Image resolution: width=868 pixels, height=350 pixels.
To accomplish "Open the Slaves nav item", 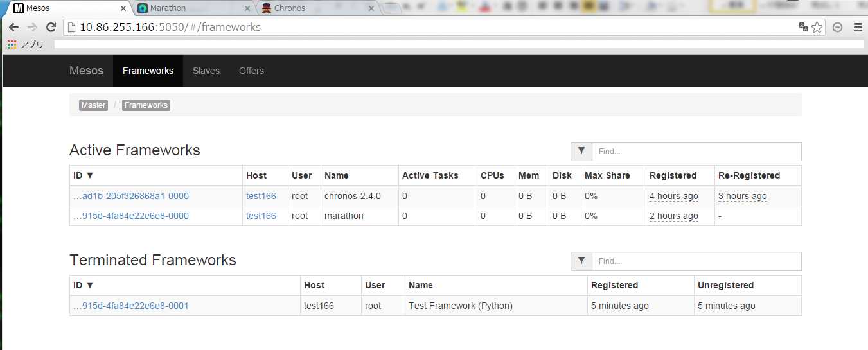I will (x=206, y=71).
